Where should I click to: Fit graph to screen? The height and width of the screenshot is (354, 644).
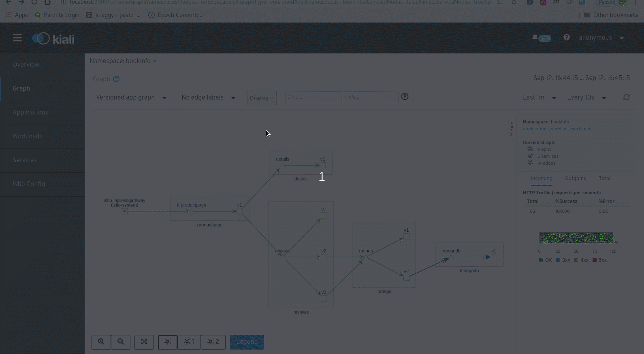pyautogui.click(x=144, y=342)
